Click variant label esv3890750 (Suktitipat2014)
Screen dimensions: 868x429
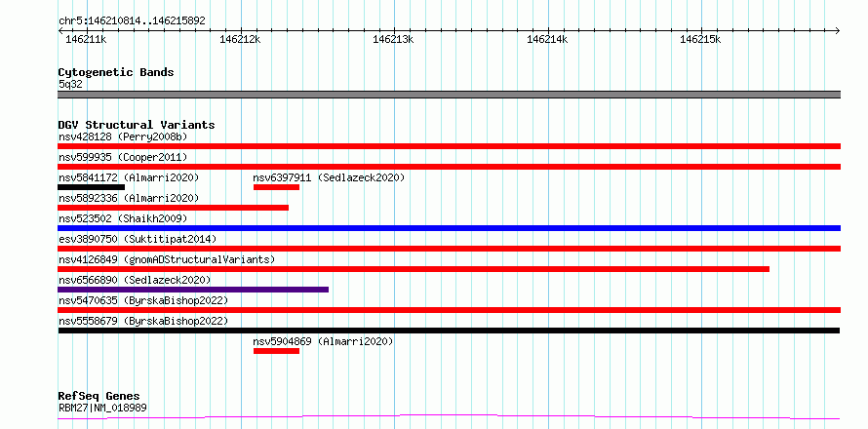[138, 239]
